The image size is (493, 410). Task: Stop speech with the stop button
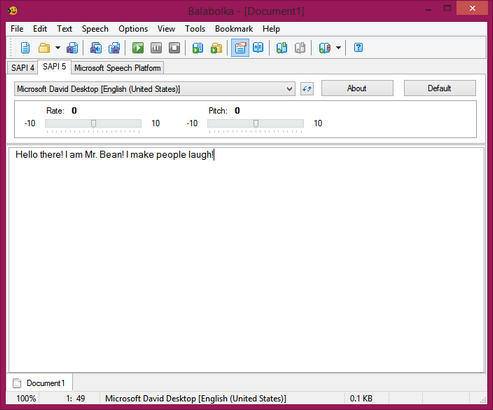pyautogui.click(x=174, y=48)
